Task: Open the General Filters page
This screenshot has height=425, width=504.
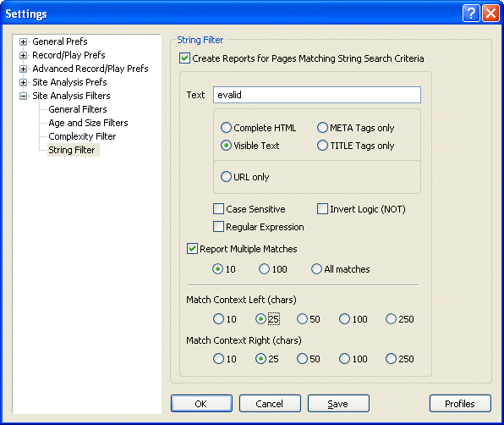Action: point(78,109)
